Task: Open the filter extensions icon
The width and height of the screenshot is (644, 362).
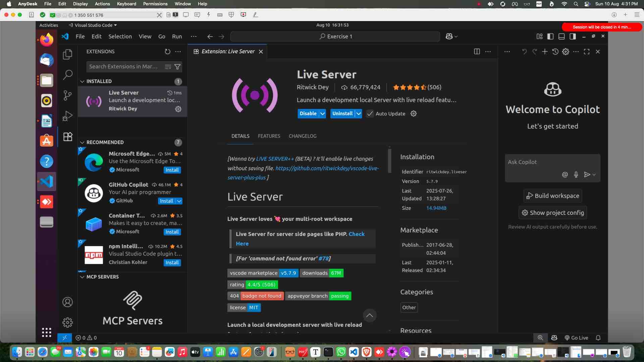Action: (x=177, y=67)
